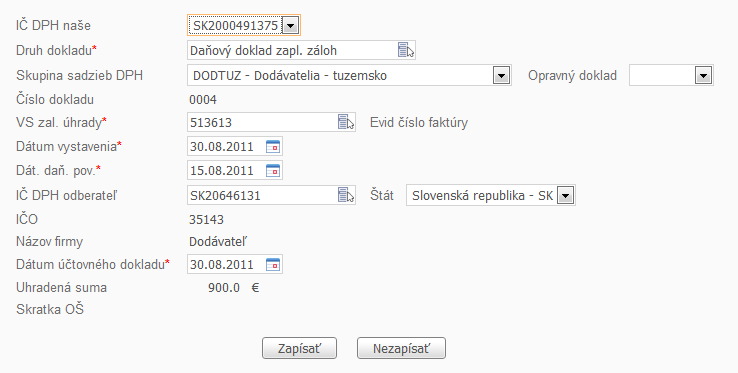This screenshot has width=738, height=373.
Task: Open the Opravný doklad dropdown
Action: click(x=671, y=75)
